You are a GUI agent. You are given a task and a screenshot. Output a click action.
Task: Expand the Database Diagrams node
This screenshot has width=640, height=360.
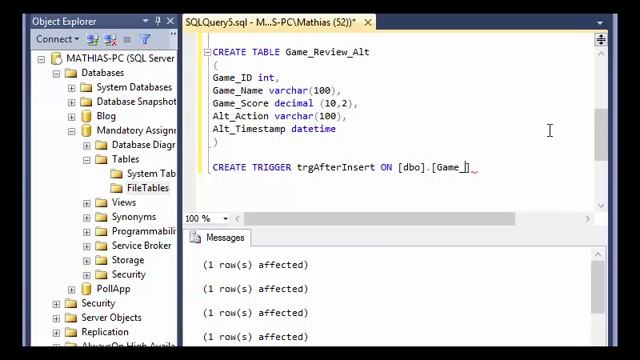pyautogui.click(x=87, y=146)
